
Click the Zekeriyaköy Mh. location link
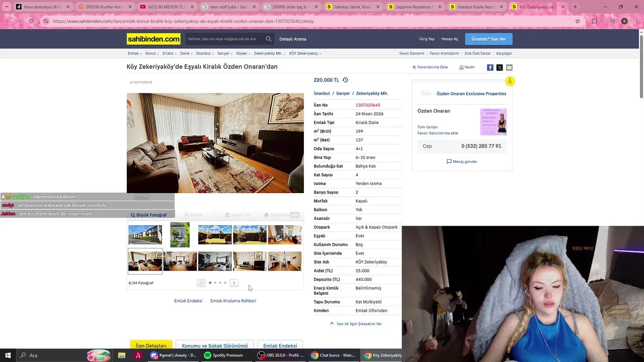pos(372,94)
